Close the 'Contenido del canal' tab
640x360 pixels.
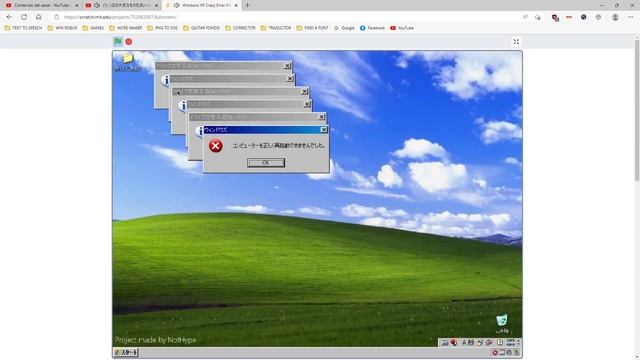click(76, 5)
